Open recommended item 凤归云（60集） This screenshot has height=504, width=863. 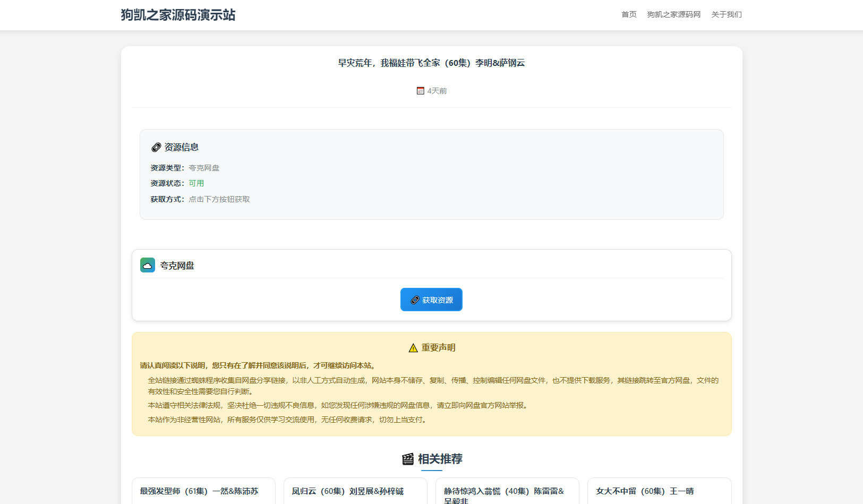(x=348, y=491)
